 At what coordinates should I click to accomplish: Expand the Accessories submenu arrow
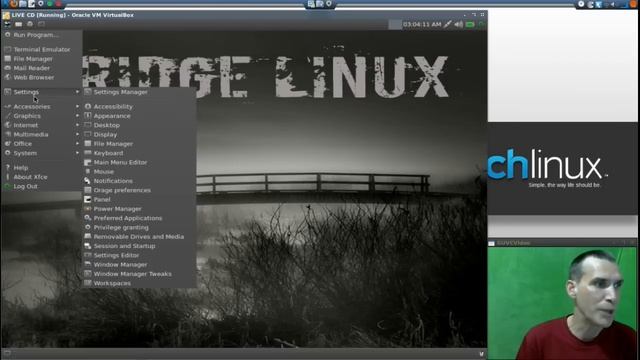(77, 107)
